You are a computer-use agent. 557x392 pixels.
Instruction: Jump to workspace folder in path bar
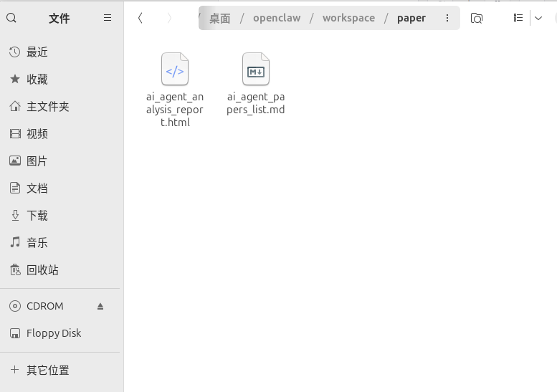point(348,18)
